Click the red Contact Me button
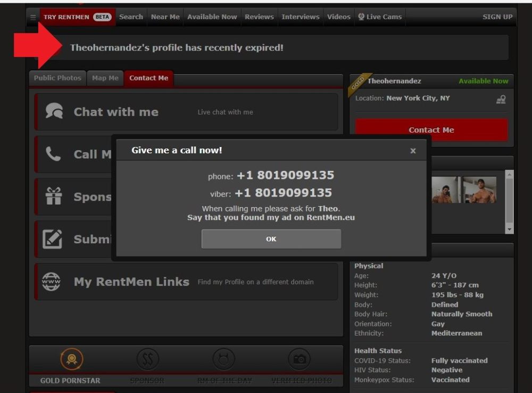The height and width of the screenshot is (393, 532). click(x=431, y=130)
